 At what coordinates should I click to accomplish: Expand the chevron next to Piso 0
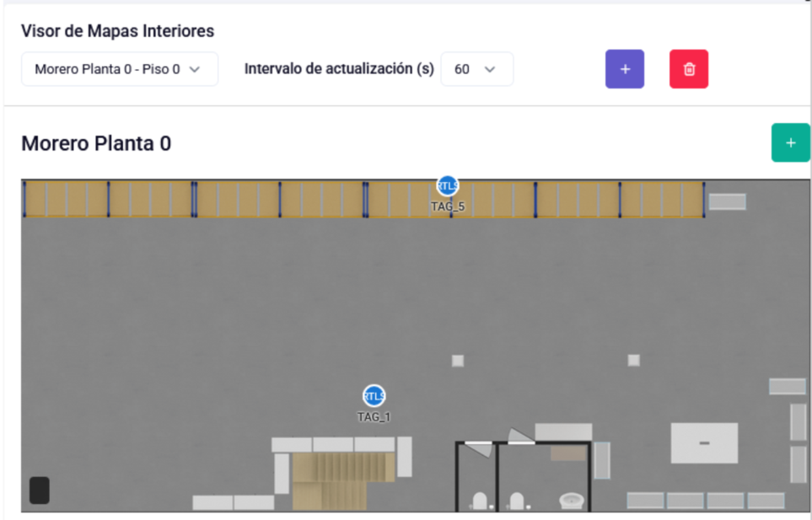coord(195,69)
